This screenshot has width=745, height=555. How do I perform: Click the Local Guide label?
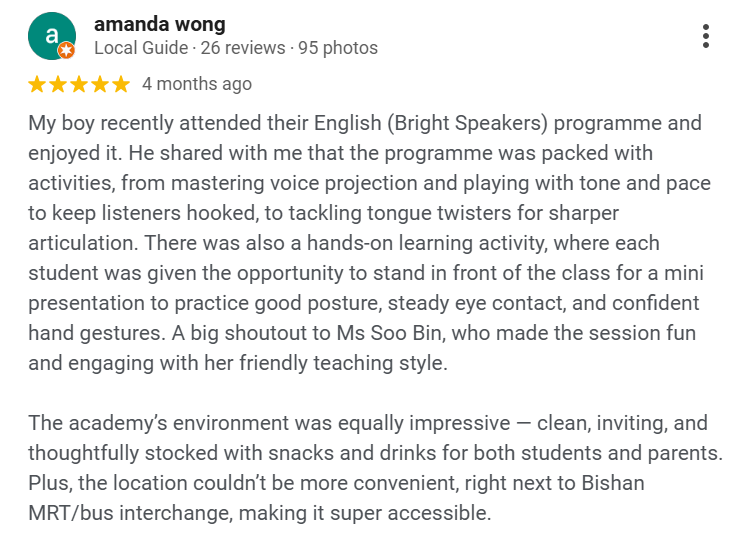141,48
